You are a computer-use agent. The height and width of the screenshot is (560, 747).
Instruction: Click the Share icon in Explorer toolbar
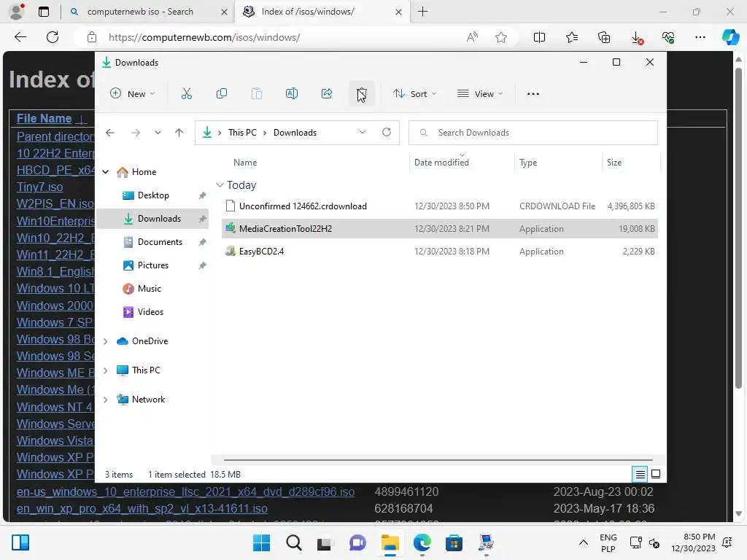click(x=327, y=94)
